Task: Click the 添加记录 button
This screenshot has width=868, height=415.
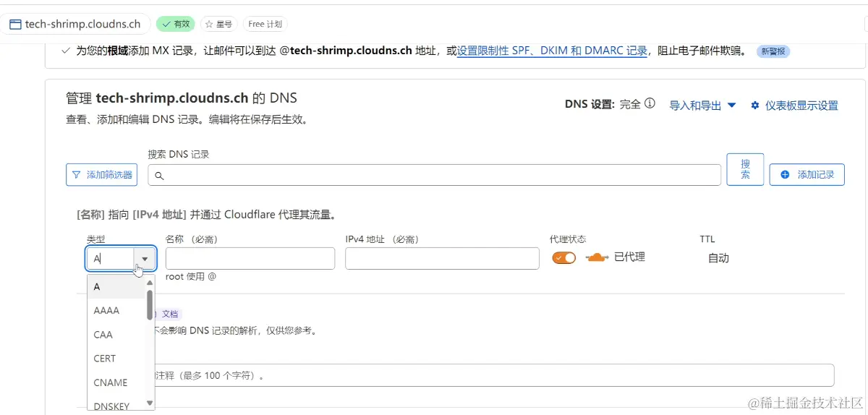Action: 807,174
